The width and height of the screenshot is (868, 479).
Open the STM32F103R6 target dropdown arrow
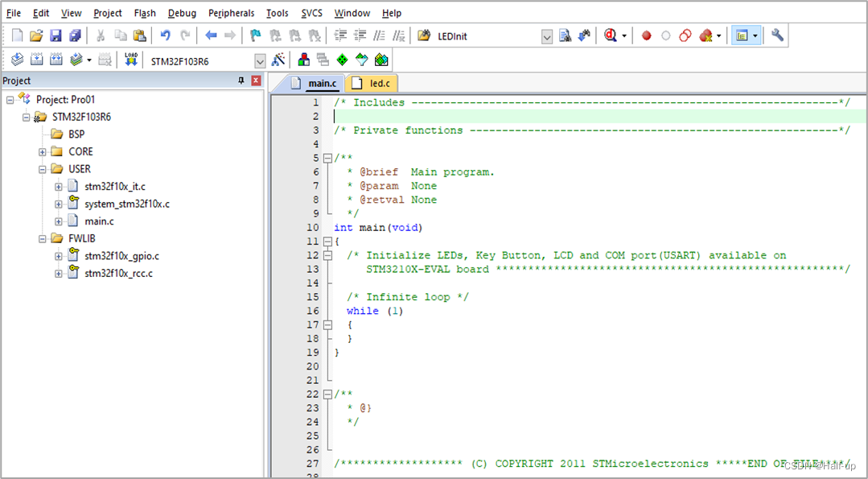pyautogui.click(x=260, y=61)
